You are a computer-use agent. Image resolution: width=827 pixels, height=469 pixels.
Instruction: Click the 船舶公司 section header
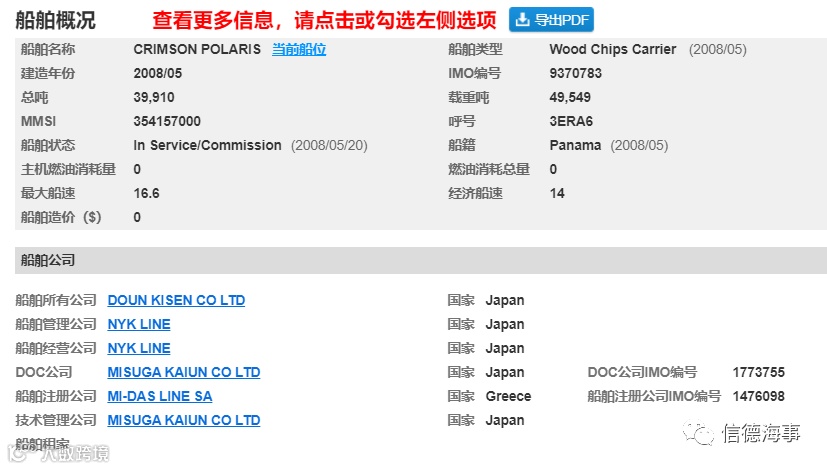[421, 260]
